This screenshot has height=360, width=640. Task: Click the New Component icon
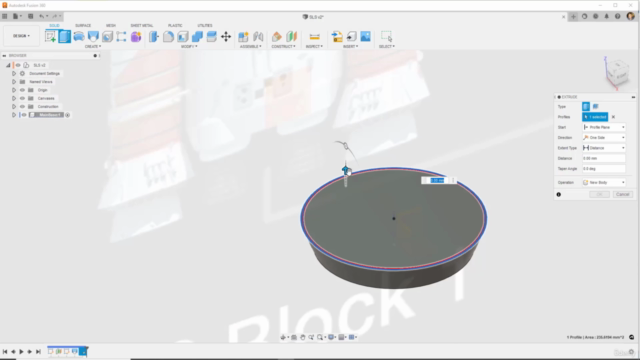pos(243,36)
